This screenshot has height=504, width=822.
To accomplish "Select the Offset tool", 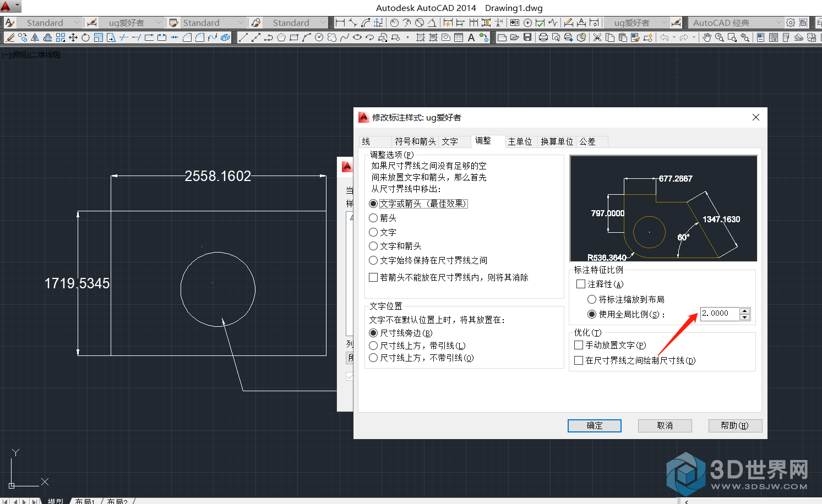I will (48, 37).
